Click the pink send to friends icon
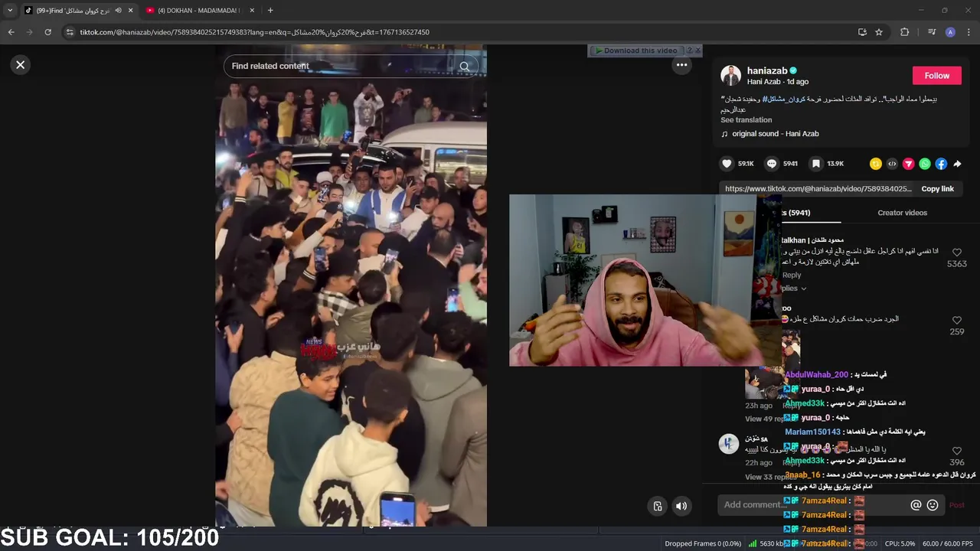 [x=909, y=164]
